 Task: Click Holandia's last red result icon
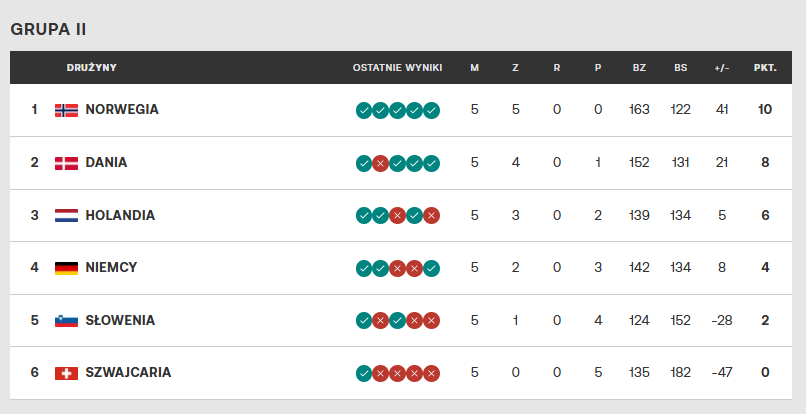pyautogui.click(x=431, y=216)
